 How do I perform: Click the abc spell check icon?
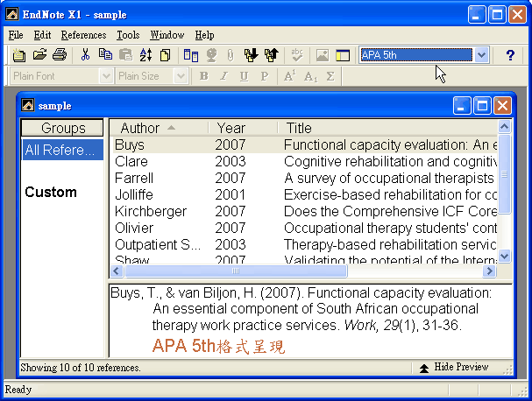point(297,55)
